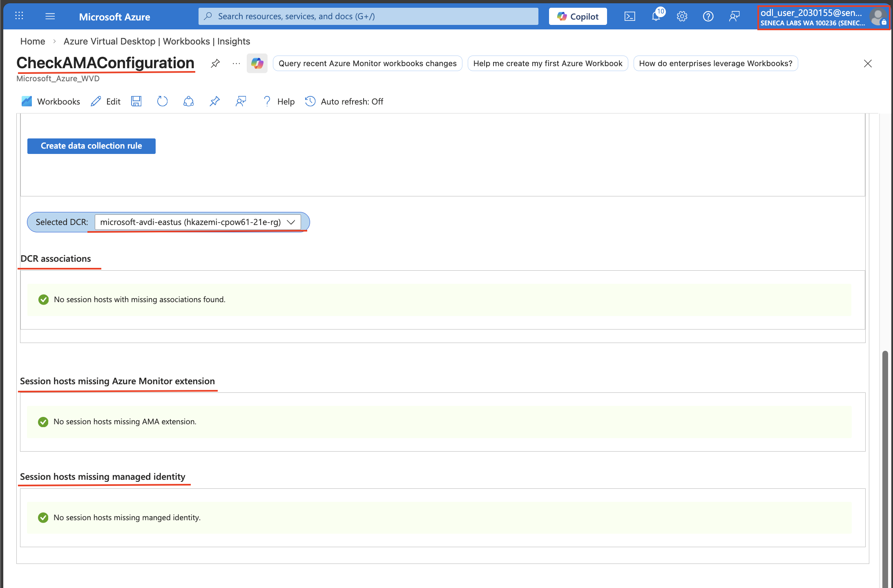Click 'No session hosts missing AMA extension.' text

point(125,422)
